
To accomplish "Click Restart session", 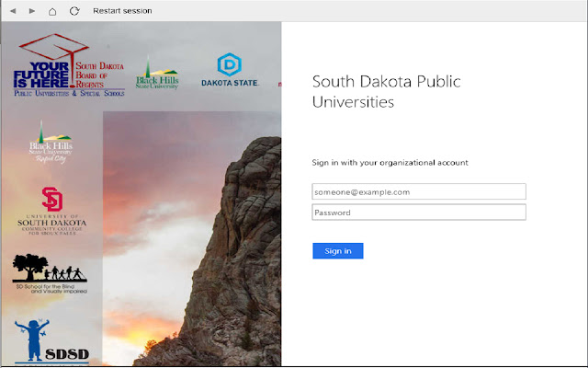I will [x=122, y=11].
